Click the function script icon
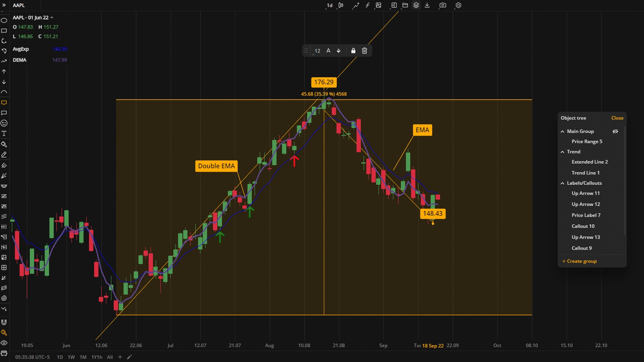This screenshot has width=644, height=362. click(367, 5)
